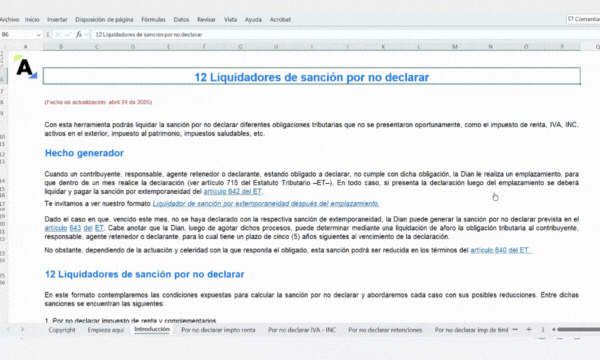Click the Actualícese A logo
This screenshot has width=600, height=360.
(26, 67)
